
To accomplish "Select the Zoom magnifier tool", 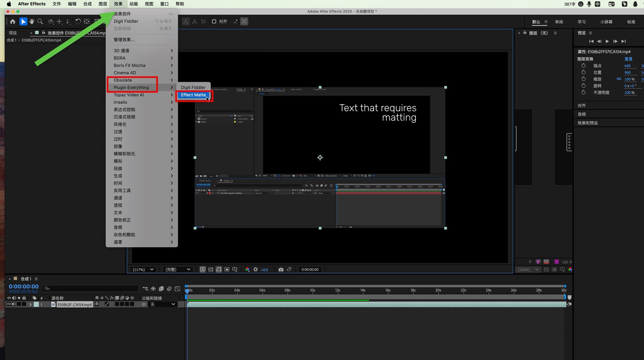I will (40, 21).
